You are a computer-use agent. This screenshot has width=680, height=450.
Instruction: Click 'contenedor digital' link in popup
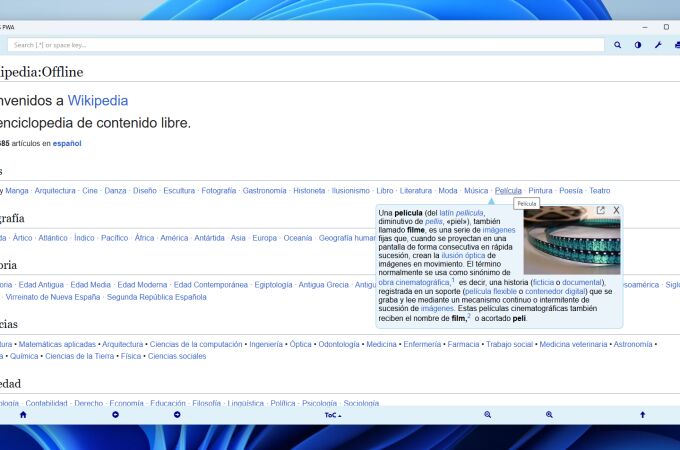556,291
